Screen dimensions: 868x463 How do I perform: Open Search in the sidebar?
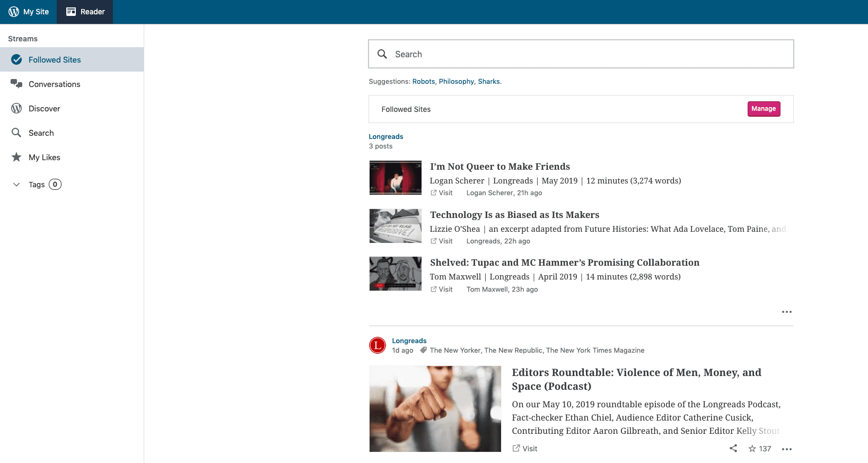(x=72, y=133)
